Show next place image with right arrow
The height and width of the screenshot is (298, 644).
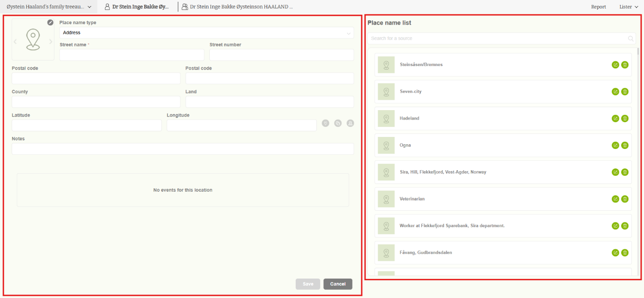coord(51,42)
